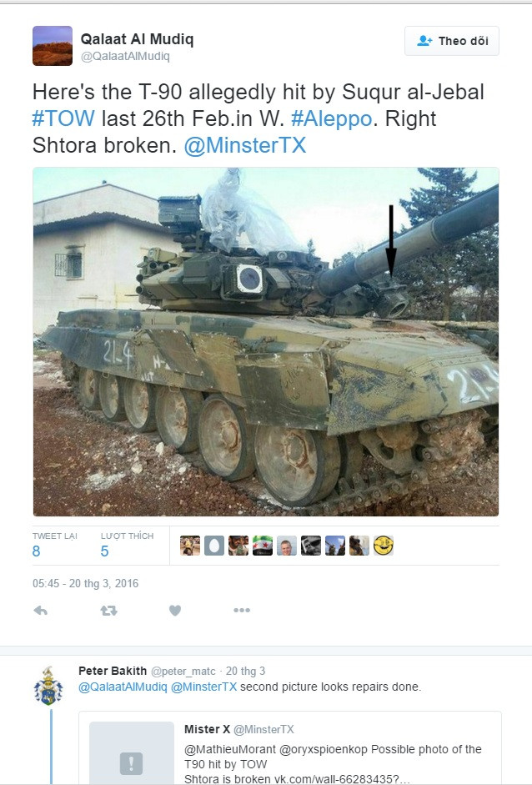This screenshot has width=532, height=785.
Task: Open Peter Bakith's crest avatar
Action: (x=48, y=686)
